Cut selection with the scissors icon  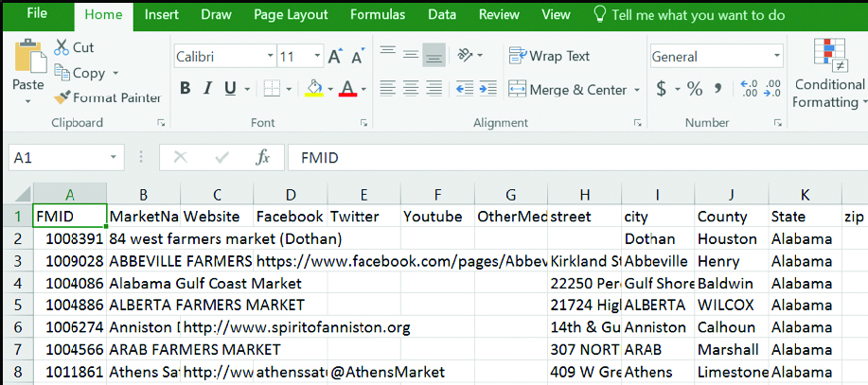pos(61,47)
